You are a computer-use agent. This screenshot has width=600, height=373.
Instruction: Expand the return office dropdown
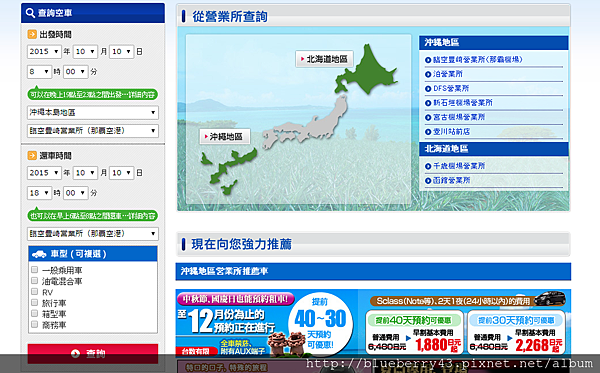93,234
